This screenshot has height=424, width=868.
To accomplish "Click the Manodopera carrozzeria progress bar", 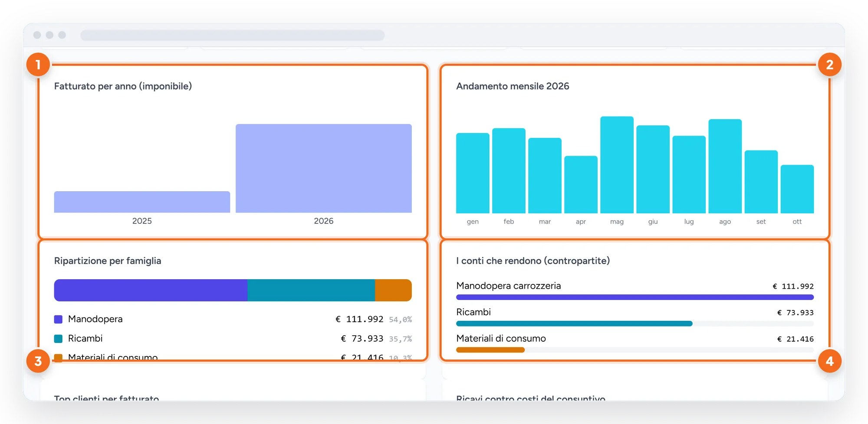I will pos(635,297).
